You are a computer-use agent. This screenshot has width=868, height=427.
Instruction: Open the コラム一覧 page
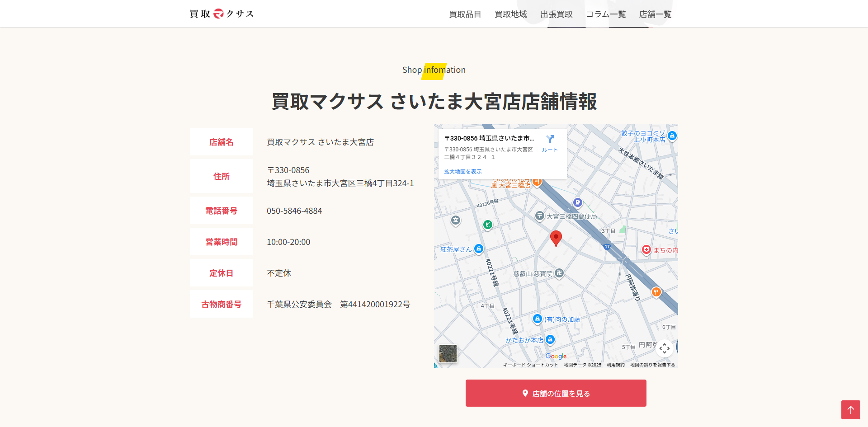606,14
